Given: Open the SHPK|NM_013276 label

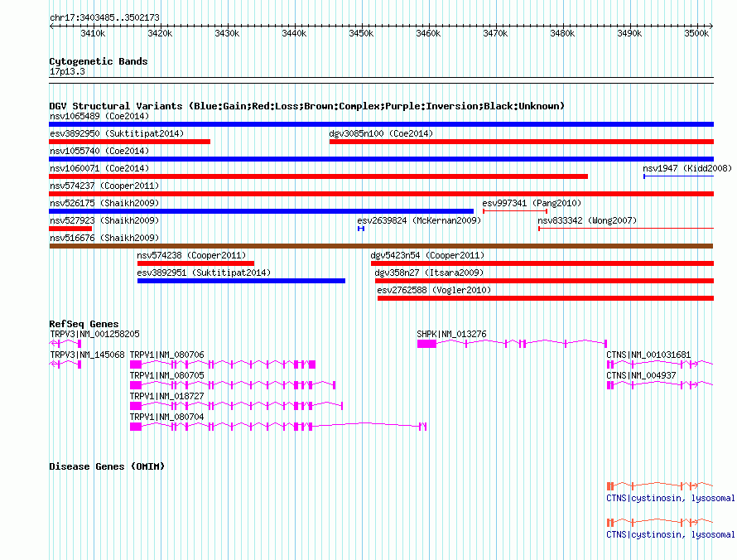Looking at the screenshot, I should point(451,334).
